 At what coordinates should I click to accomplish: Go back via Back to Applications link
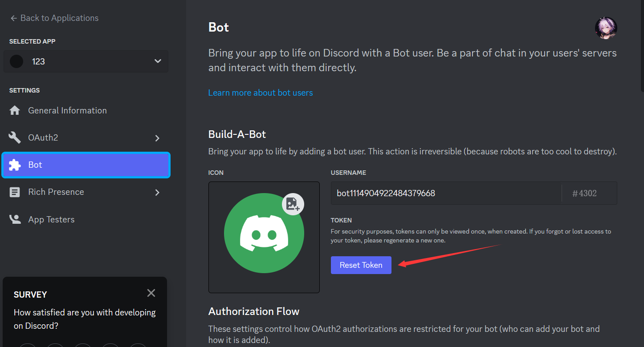pyautogui.click(x=54, y=18)
